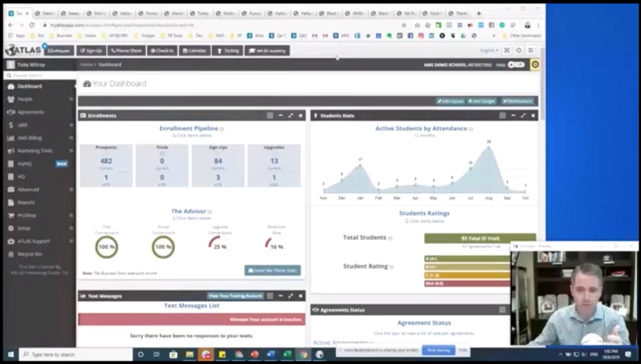Expand the People sidebar submenu
Image resolution: width=641 pixels, height=364 pixels.
(71, 99)
